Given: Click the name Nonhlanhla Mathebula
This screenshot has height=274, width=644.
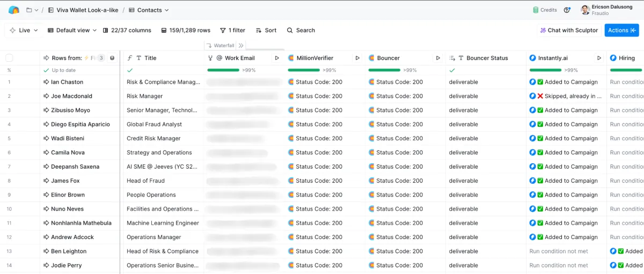Looking at the screenshot, I should pyautogui.click(x=81, y=223).
